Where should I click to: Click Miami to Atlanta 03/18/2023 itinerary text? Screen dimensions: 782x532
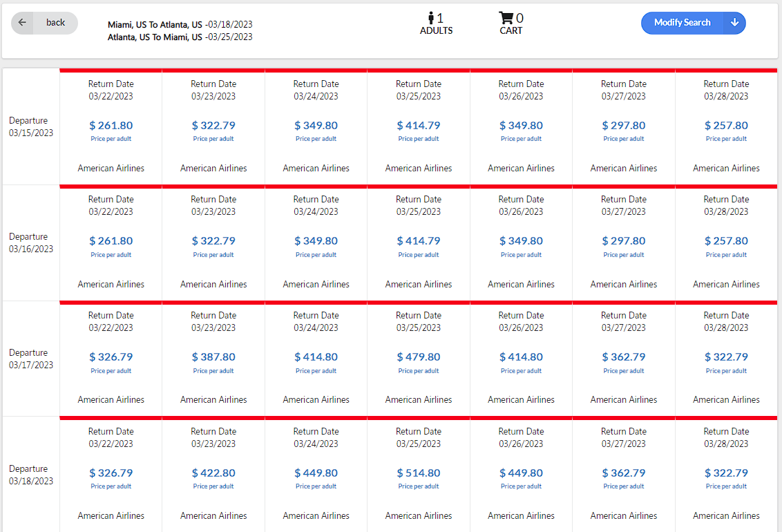point(180,24)
